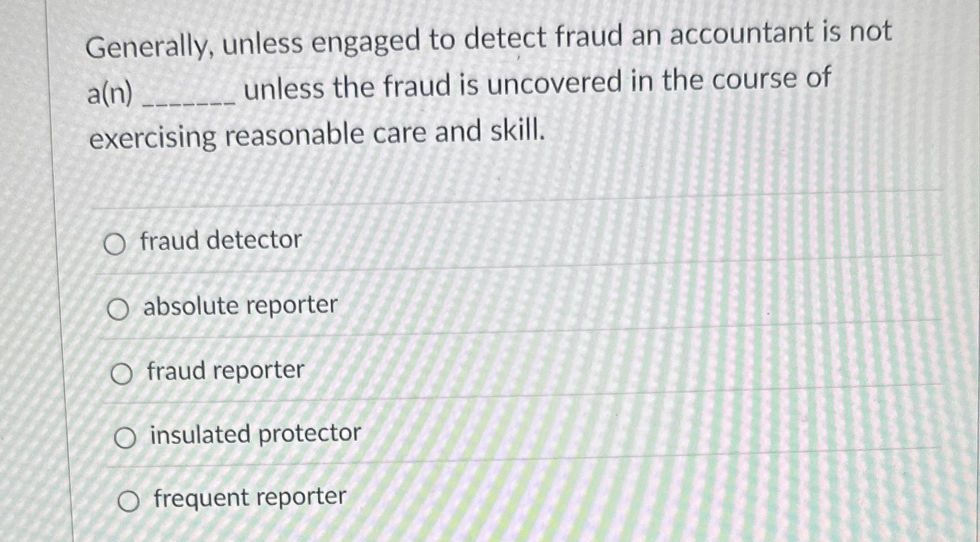
Task: Click the "fraud detector" answer text
Action: pyautogui.click(x=221, y=241)
